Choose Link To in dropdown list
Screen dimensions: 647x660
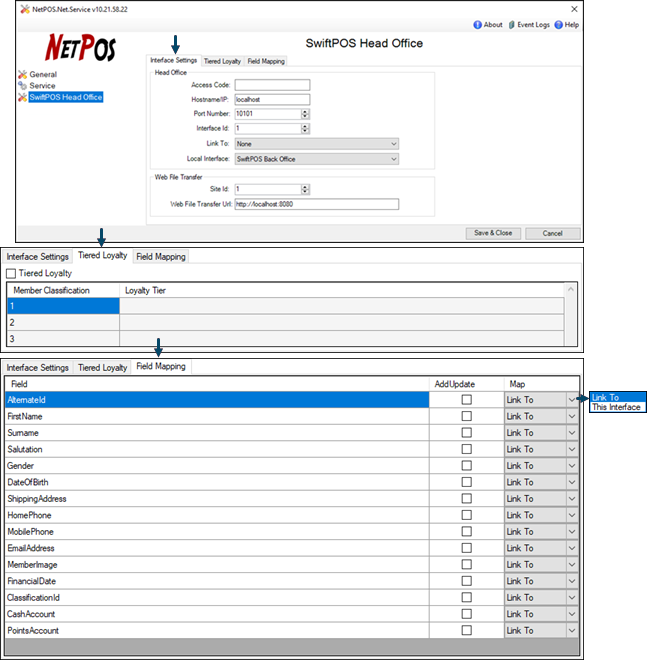[x=617, y=397]
